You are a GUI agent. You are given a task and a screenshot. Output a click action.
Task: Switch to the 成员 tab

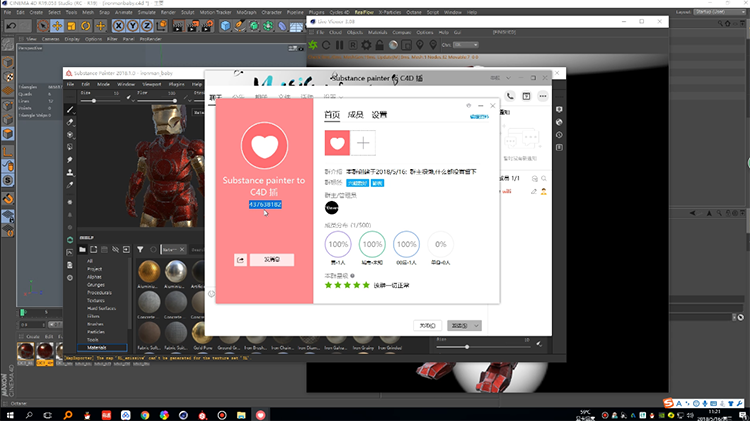pyautogui.click(x=356, y=115)
